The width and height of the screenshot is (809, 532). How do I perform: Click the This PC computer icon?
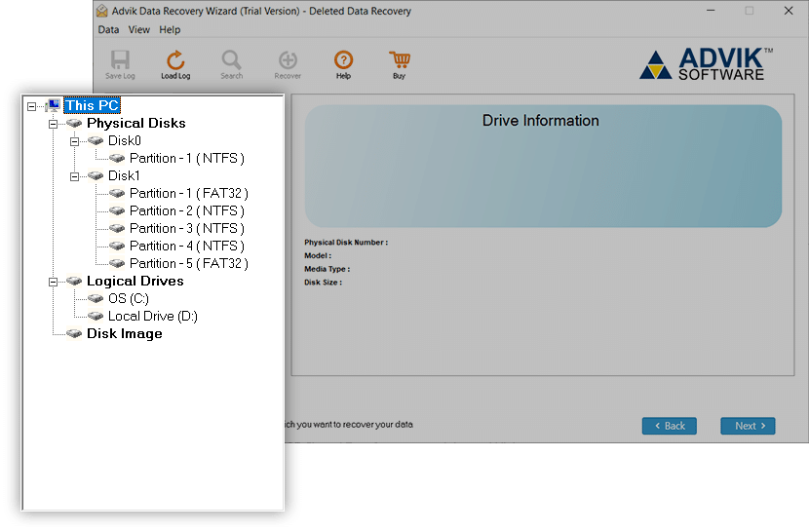(x=53, y=105)
